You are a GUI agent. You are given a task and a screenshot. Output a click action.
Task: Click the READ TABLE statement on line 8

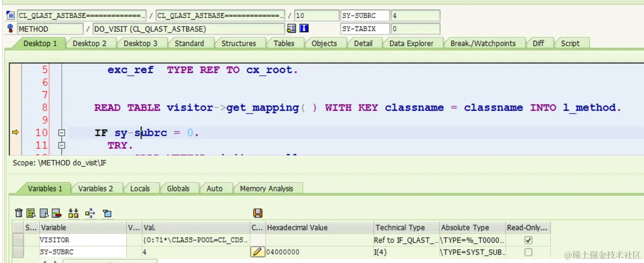pos(358,108)
